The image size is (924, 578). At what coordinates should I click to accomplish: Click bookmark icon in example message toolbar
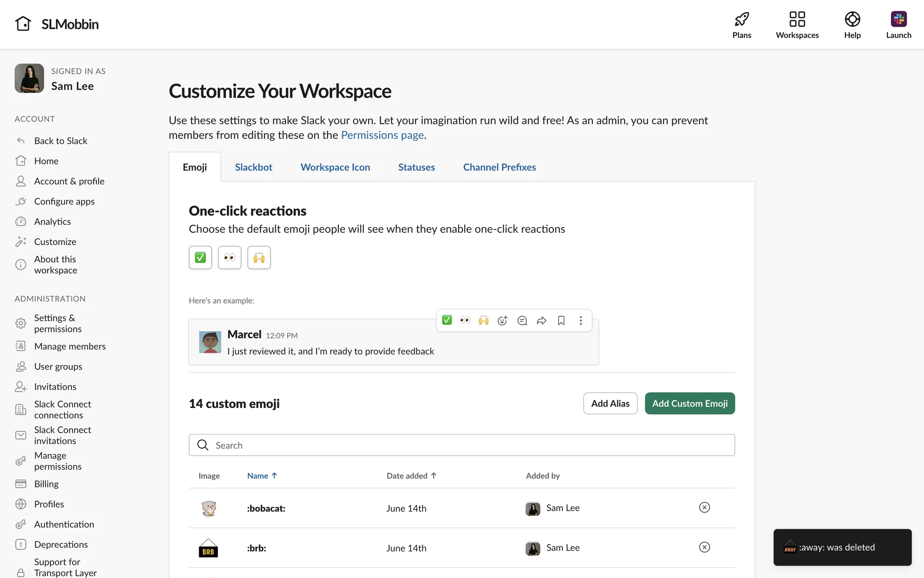pyautogui.click(x=561, y=321)
